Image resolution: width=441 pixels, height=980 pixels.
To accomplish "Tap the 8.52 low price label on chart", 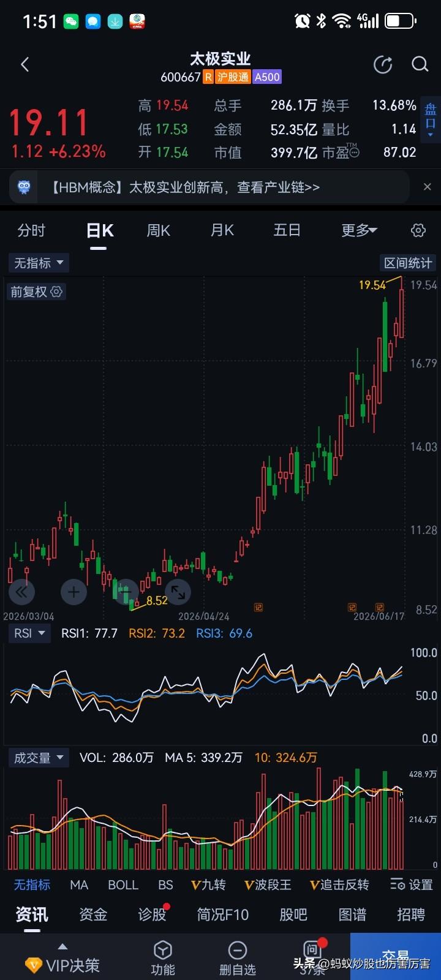I will tap(157, 601).
